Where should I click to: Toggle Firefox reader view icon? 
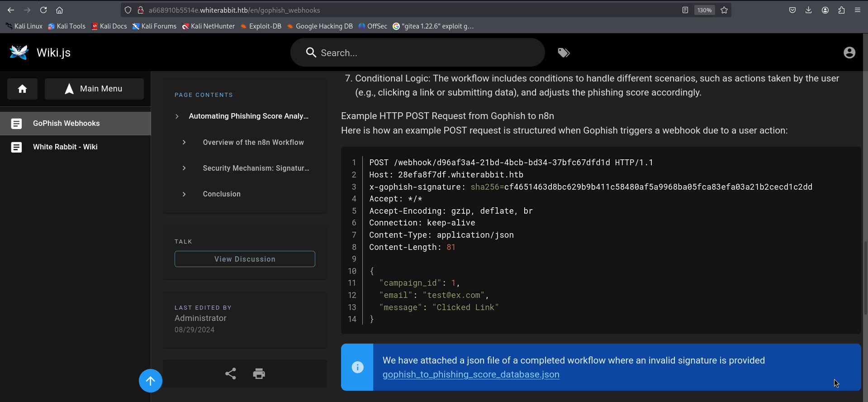tap(685, 10)
